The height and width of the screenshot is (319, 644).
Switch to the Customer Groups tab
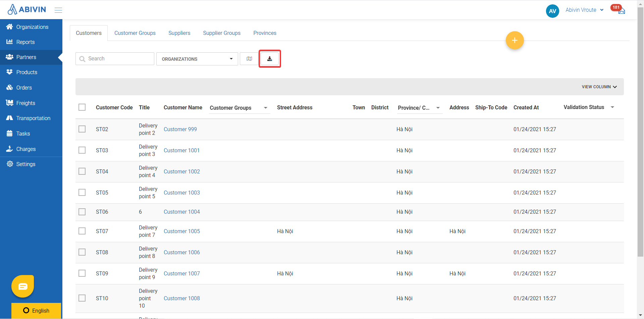[135, 33]
